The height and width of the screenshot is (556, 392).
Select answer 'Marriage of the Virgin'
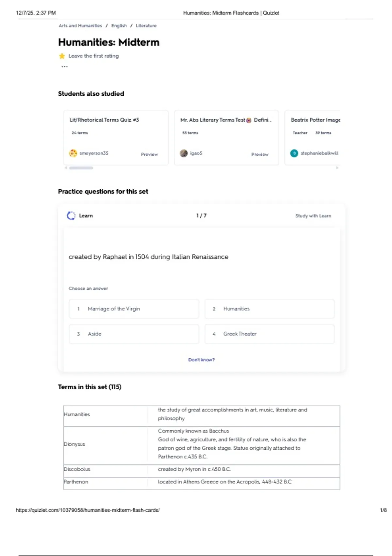point(134,309)
